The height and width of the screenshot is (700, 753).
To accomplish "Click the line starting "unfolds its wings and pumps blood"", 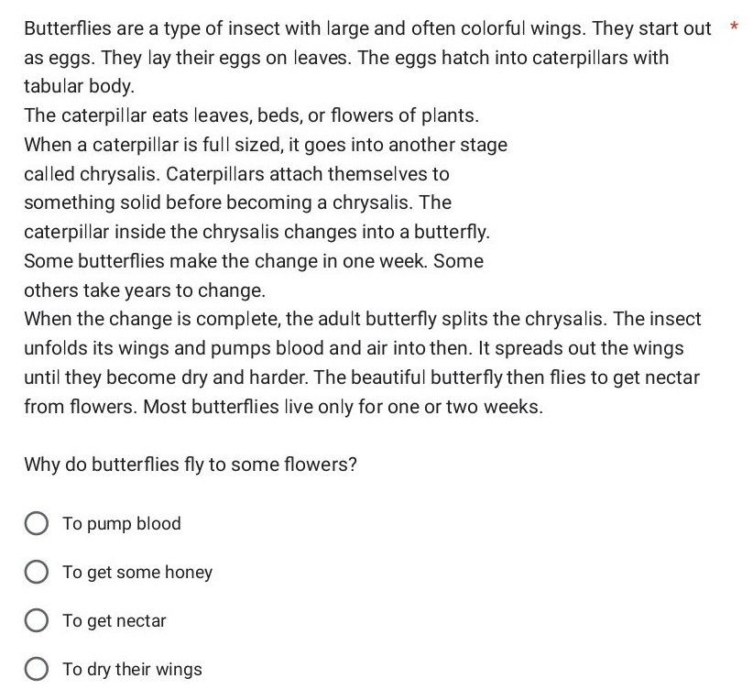I will pos(354,349).
